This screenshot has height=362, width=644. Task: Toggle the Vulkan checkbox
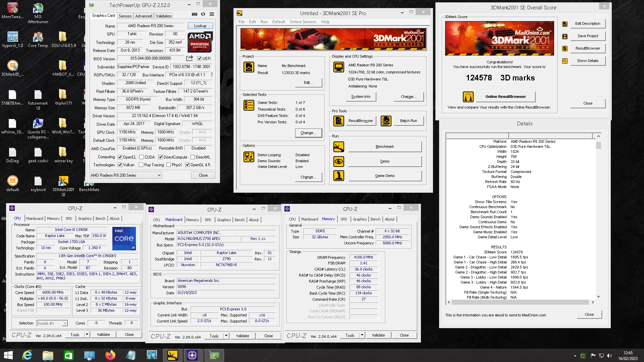click(x=120, y=165)
